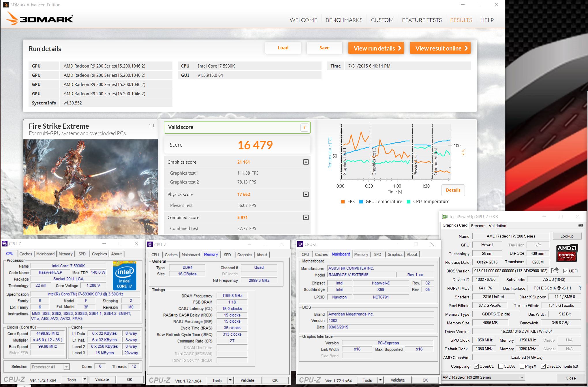Open Processor #1 selection dropdown
Screen dimensions: 588x387
click(x=50, y=367)
